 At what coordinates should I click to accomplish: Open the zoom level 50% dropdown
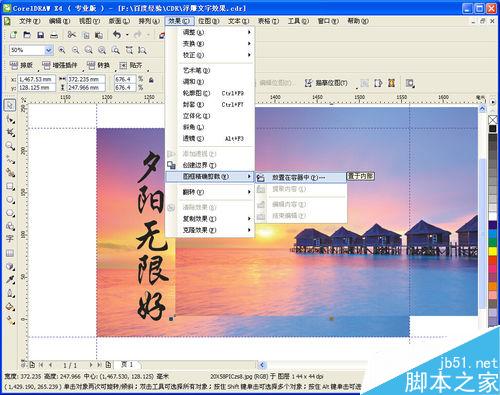49,50
